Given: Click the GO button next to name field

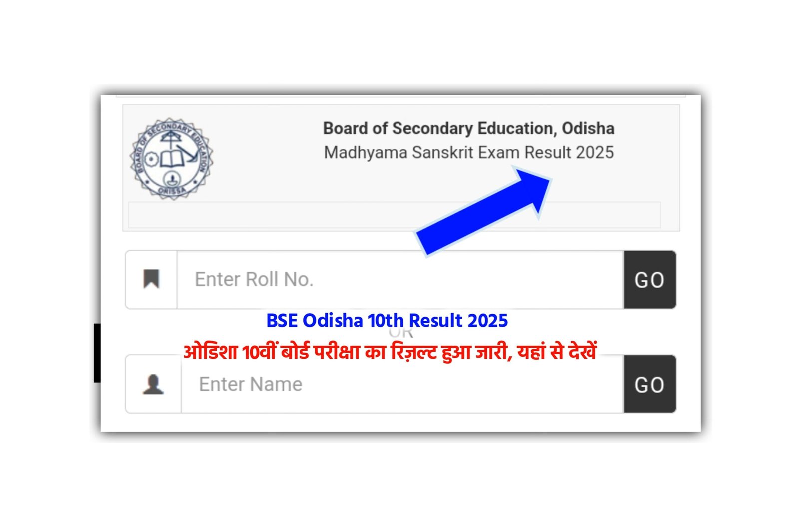Looking at the screenshot, I should (x=650, y=384).
